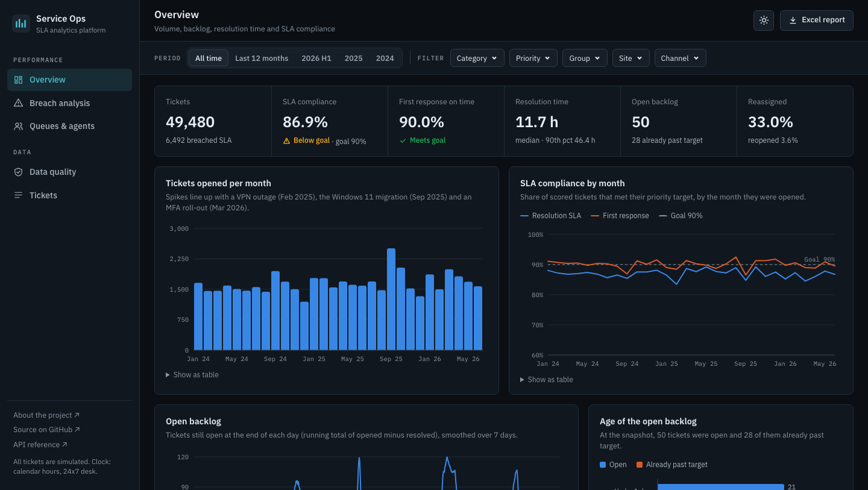
Task: Switch period to 2026 H1
Action: click(x=316, y=58)
